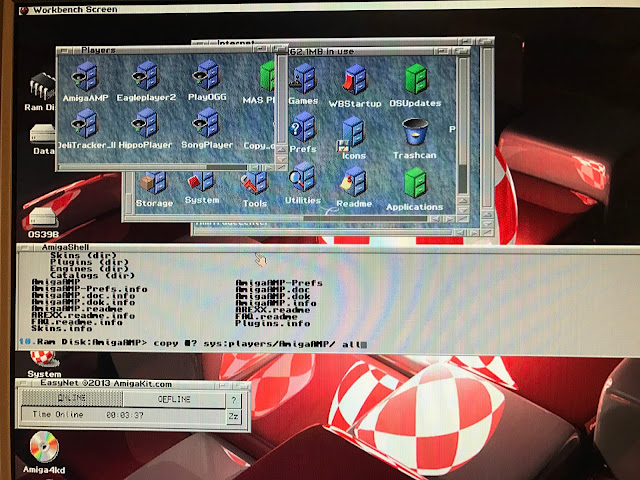Screen dimensions: 640x480
Task: Select the System boing ball icon
Action: pyautogui.click(x=44, y=360)
